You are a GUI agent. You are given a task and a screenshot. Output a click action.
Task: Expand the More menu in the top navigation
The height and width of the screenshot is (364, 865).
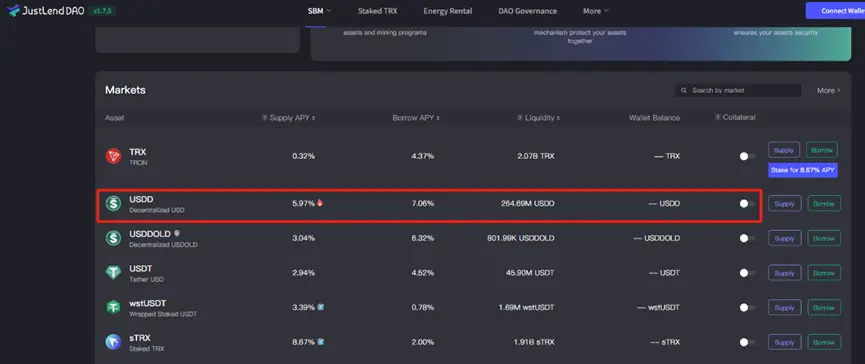pyautogui.click(x=596, y=11)
